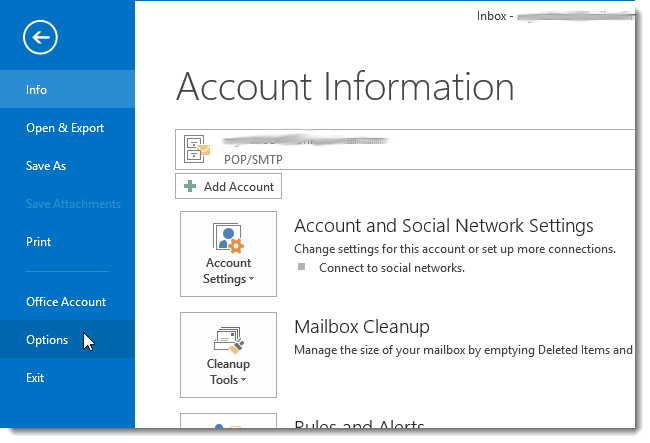Viewport: 650px width, 443px height.
Task: Click the back arrow circle icon
Action: click(40, 37)
